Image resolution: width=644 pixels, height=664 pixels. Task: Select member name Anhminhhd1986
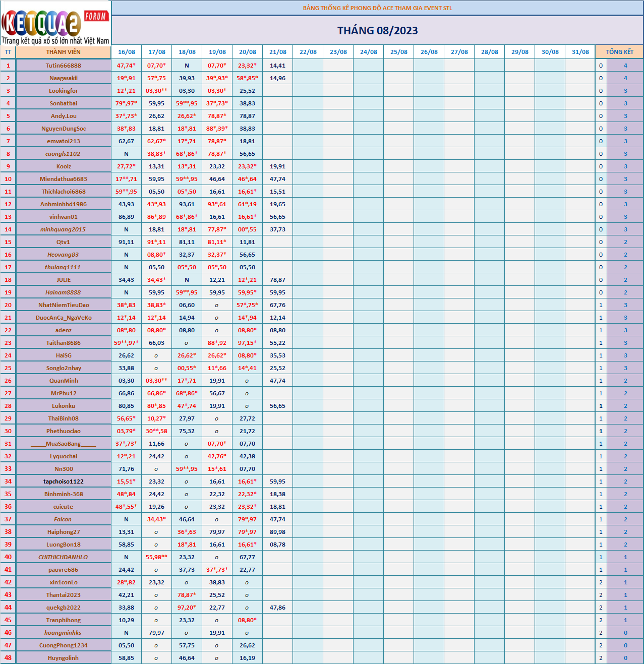pos(64,204)
